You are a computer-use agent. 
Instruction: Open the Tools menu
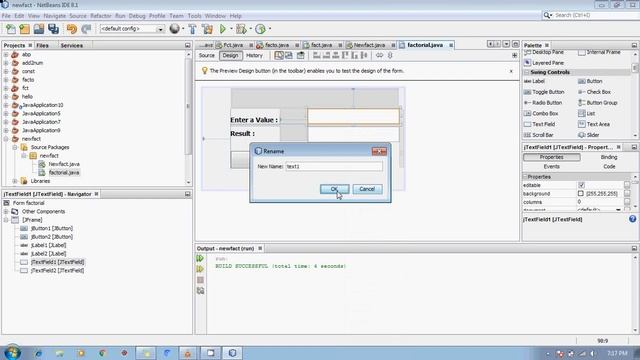194,16
